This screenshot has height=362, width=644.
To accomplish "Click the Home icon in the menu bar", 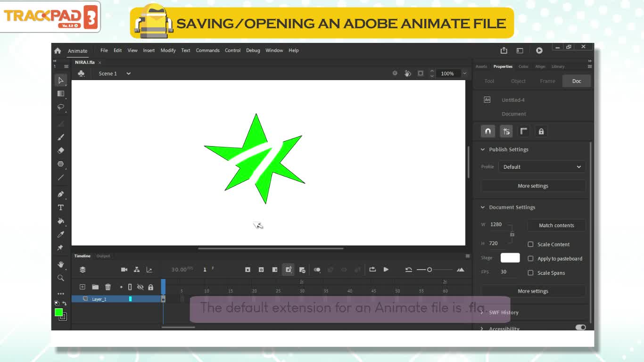I will coord(58,50).
